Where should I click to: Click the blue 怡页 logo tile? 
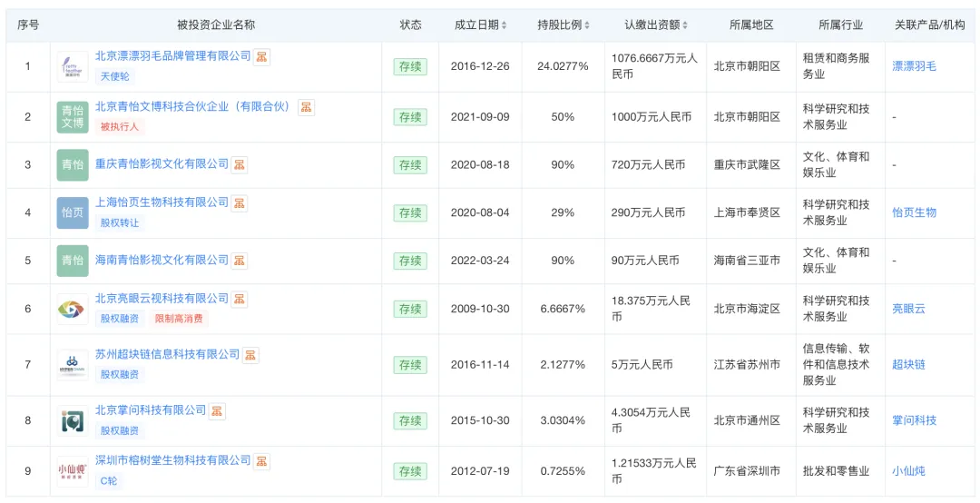pos(73,212)
